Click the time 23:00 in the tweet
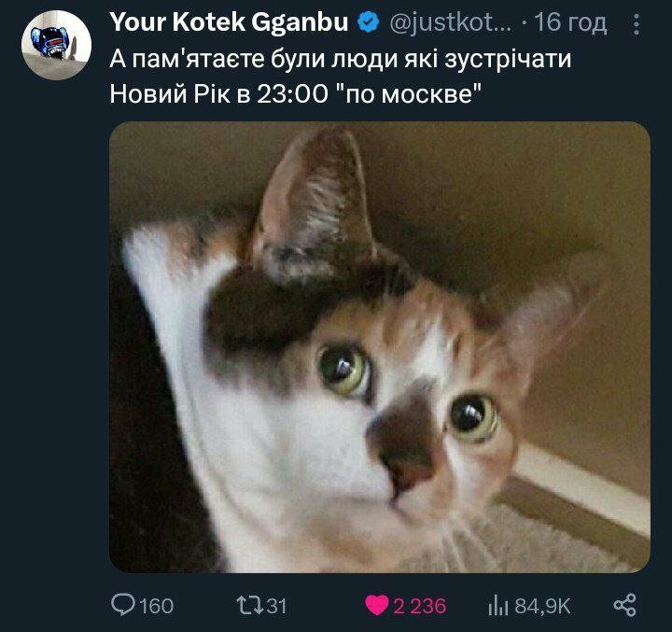 pos(292,93)
